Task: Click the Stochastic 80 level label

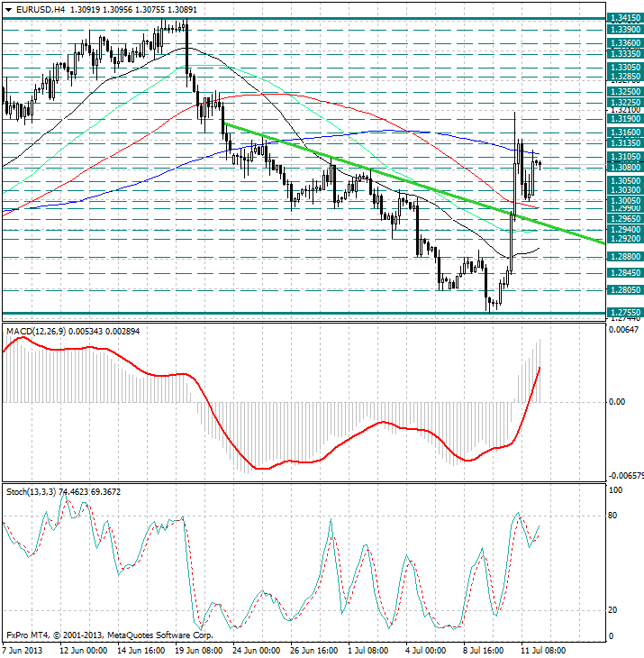Action: point(612,516)
